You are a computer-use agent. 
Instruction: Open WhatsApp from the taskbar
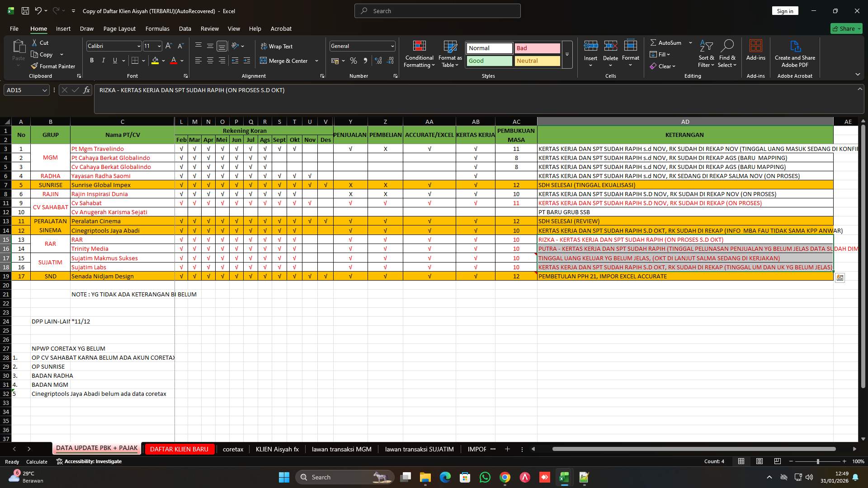(x=485, y=477)
